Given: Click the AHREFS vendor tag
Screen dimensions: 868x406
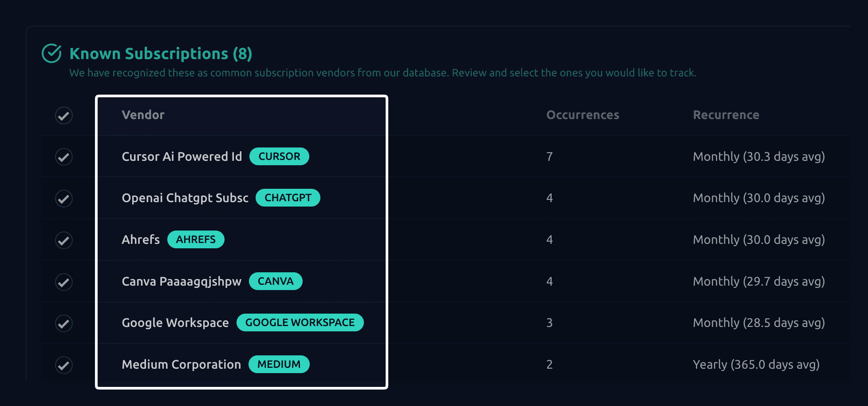Looking at the screenshot, I should pos(196,239).
